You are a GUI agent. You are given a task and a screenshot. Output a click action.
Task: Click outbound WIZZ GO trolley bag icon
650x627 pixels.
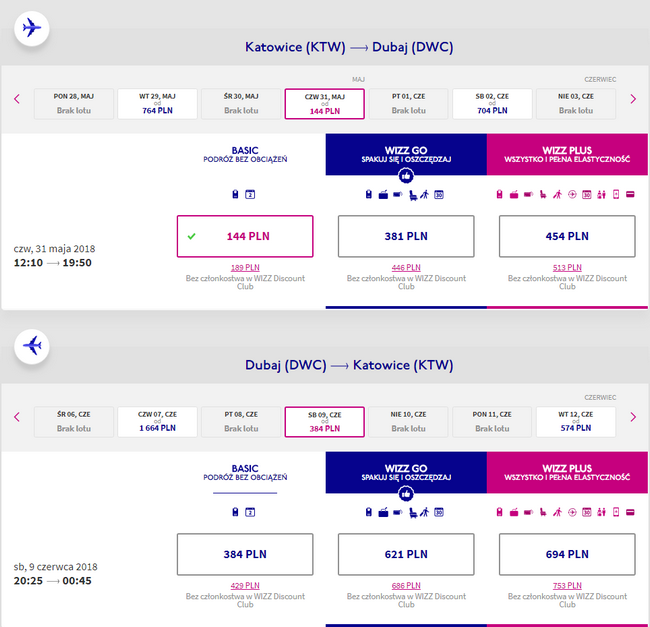(x=383, y=194)
